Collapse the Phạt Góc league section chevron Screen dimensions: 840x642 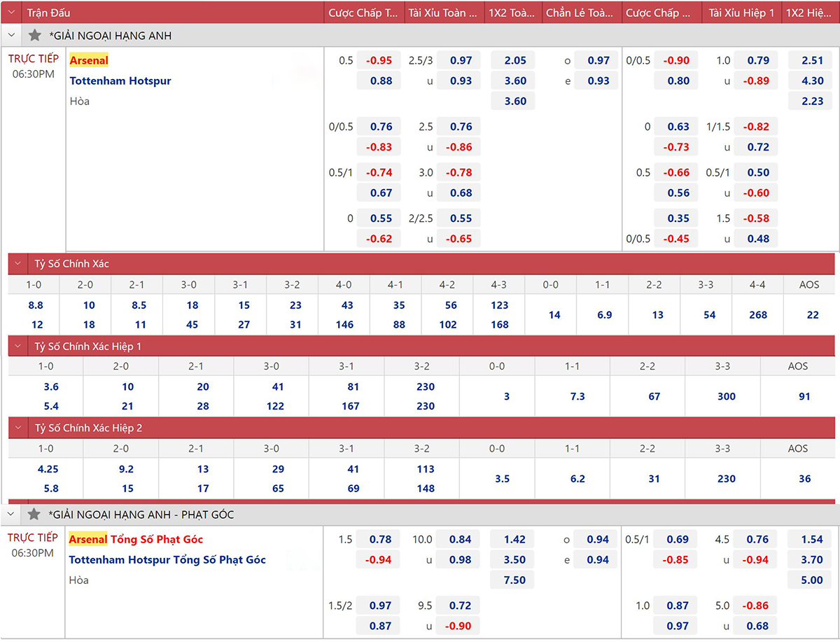pyautogui.click(x=11, y=515)
